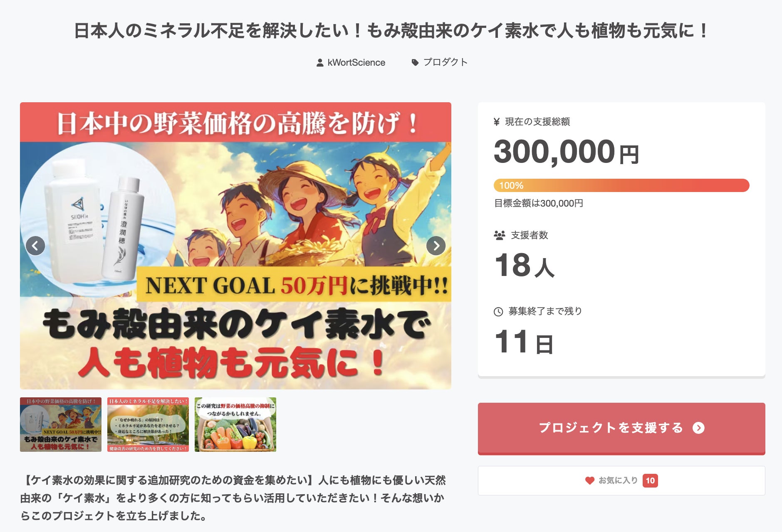Click the tag icon beside プロダクト

415,63
